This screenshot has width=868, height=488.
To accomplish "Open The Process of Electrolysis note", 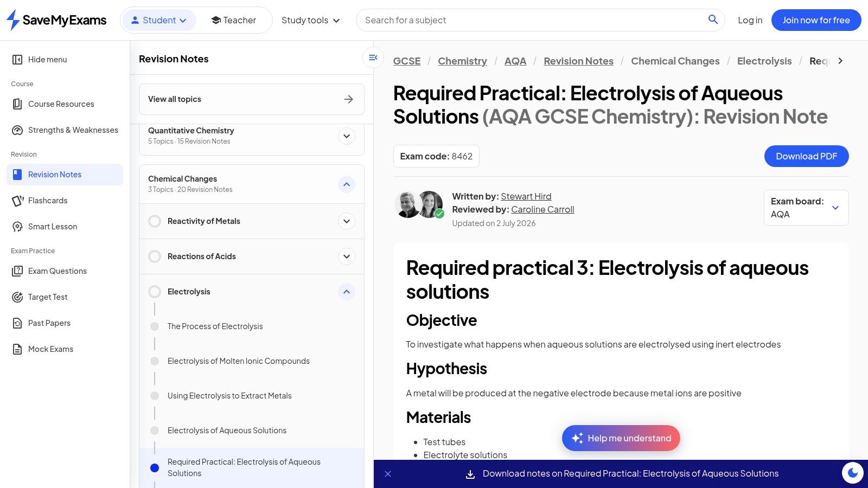I will 215,326.
